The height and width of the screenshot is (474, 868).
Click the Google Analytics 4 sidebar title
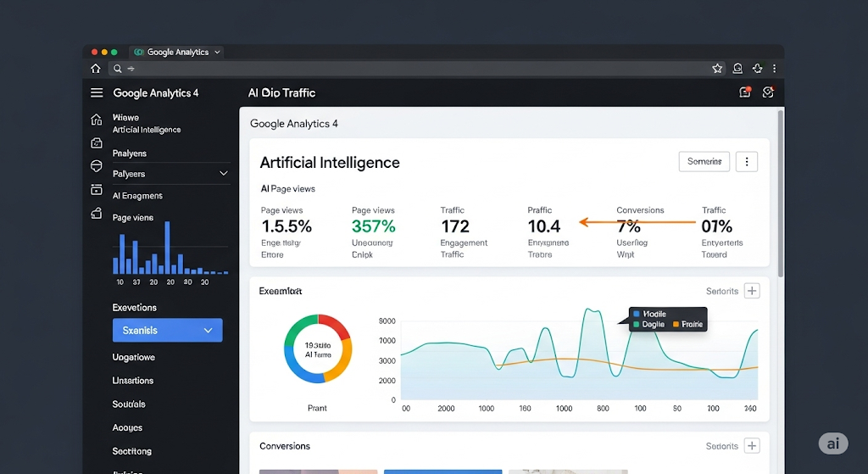coord(156,93)
